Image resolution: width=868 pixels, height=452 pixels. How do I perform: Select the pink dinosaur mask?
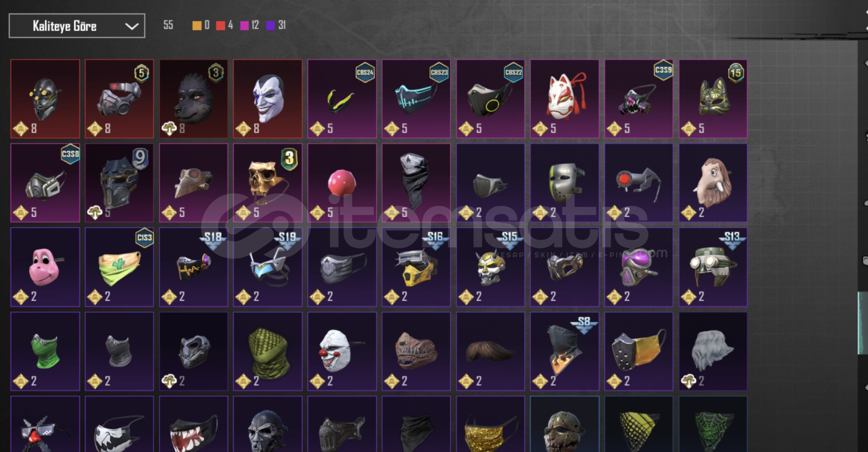click(45, 267)
